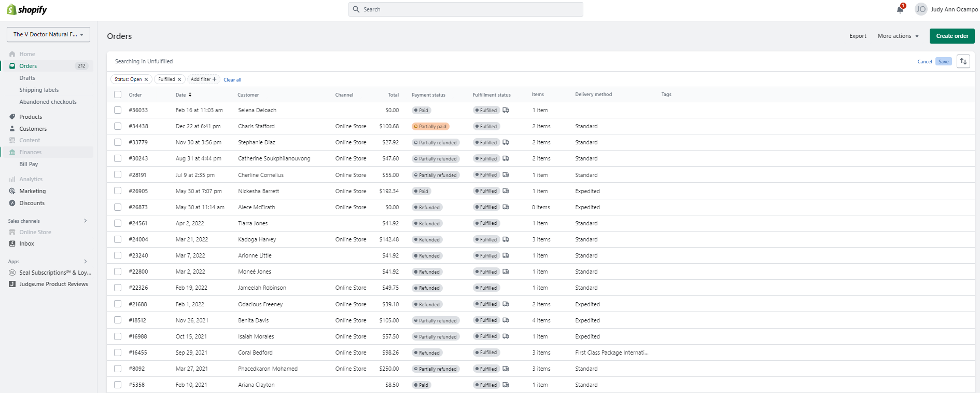Click delivery truck icon for order #18512
This screenshot has height=393, width=980.
(506, 320)
